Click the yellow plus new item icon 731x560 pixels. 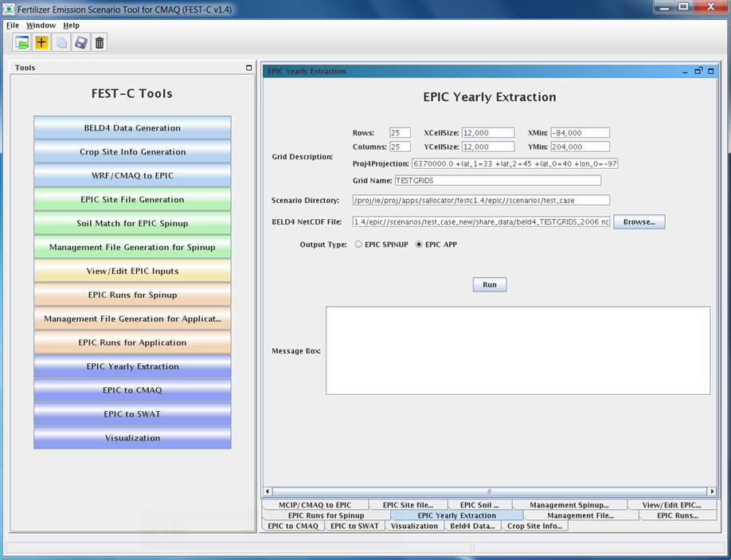41,42
